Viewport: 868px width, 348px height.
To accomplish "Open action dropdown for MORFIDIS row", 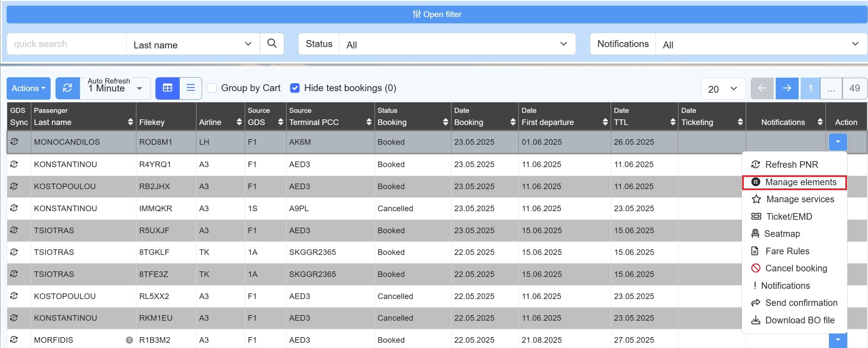I will [x=838, y=340].
